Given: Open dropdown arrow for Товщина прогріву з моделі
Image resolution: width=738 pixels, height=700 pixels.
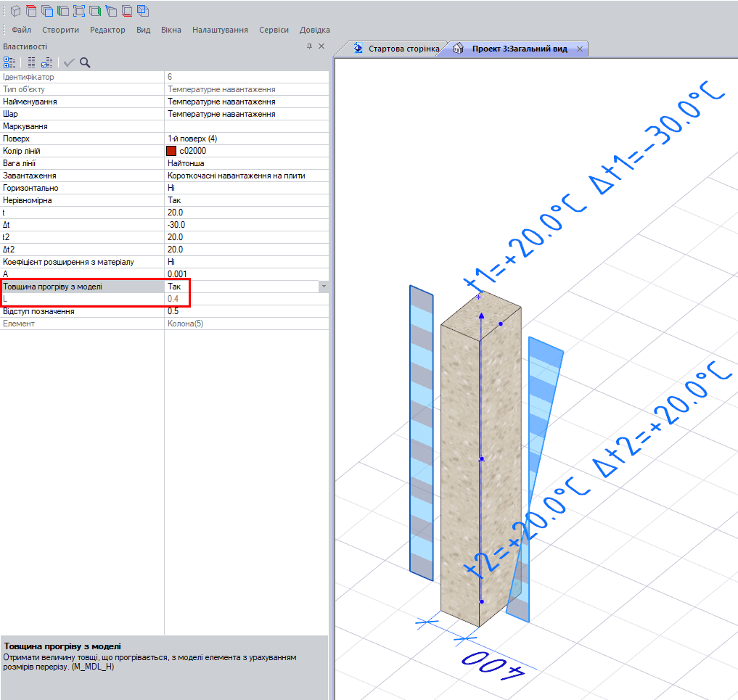Looking at the screenshot, I should (324, 287).
